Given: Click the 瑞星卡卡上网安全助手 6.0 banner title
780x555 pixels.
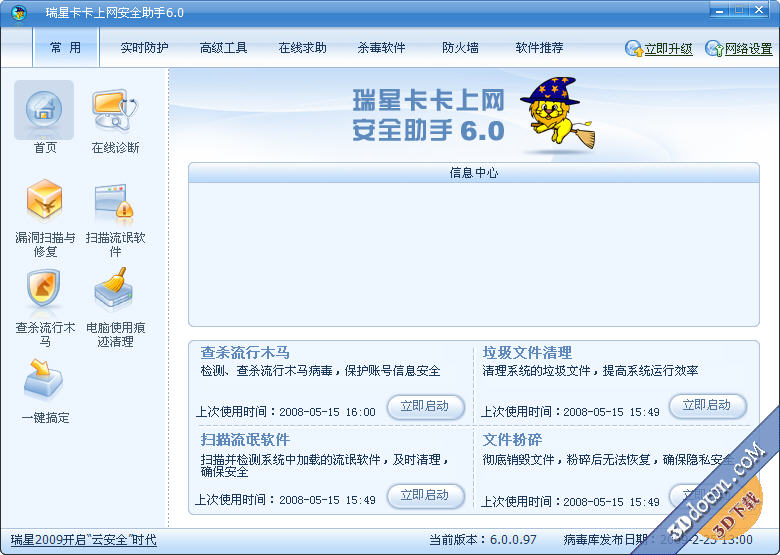Looking at the screenshot, I should [x=428, y=115].
